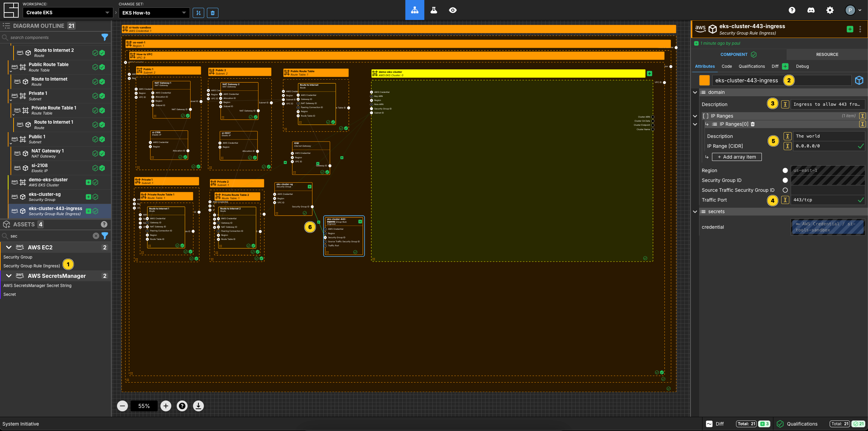Image resolution: width=868 pixels, height=431 pixels.
Task: Collapse the domain section chevron
Action: click(x=695, y=92)
